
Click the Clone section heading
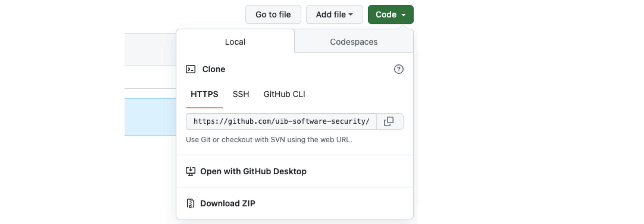(214, 69)
